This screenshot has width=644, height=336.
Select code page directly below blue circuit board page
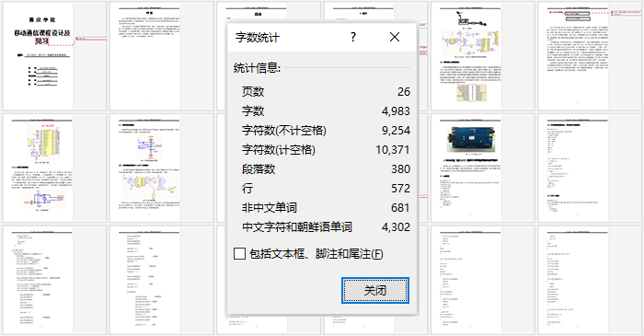coord(483,280)
